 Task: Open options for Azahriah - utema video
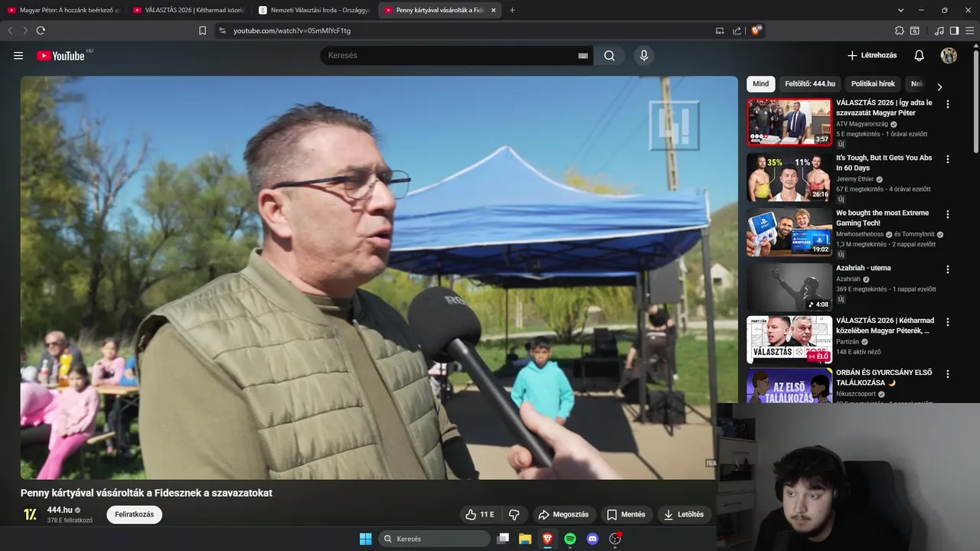948,269
